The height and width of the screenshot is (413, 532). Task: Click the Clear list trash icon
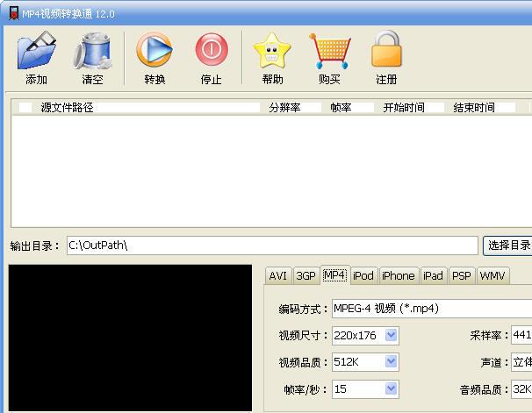pos(92,52)
